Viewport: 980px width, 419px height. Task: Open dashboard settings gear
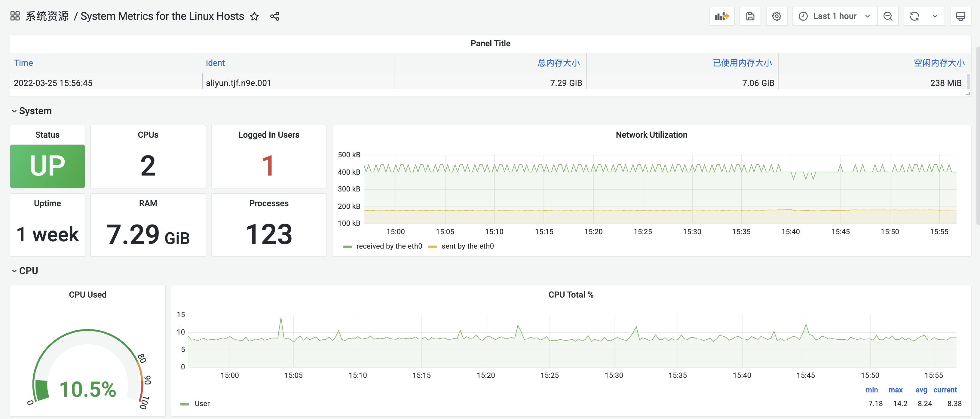point(776,16)
